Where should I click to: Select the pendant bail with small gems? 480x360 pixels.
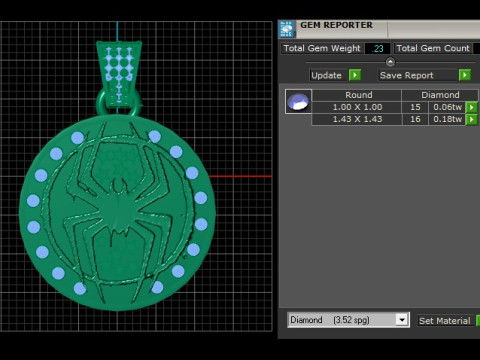(119, 74)
